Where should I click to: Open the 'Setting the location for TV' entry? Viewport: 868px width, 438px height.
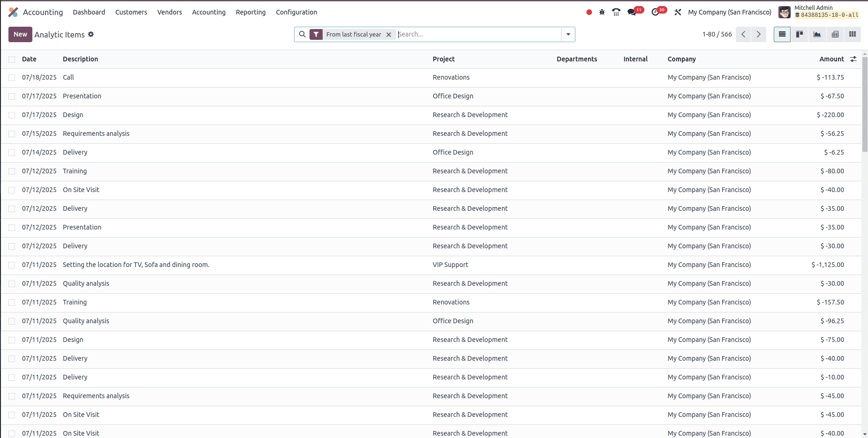[136, 265]
